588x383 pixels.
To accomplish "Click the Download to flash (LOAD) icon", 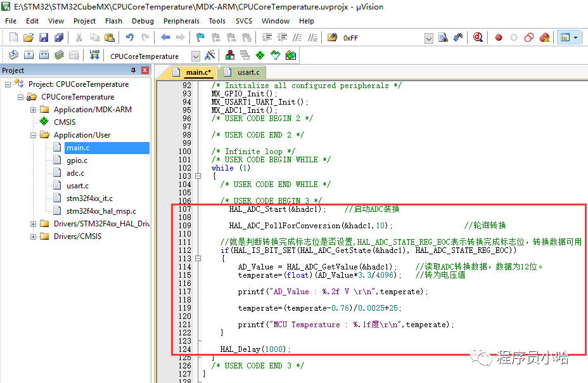I will pos(94,56).
